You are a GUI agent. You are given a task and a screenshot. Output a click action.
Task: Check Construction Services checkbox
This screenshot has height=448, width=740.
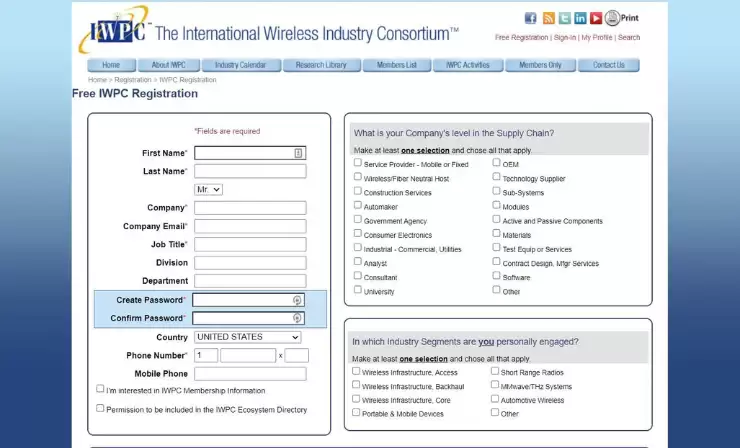click(358, 191)
